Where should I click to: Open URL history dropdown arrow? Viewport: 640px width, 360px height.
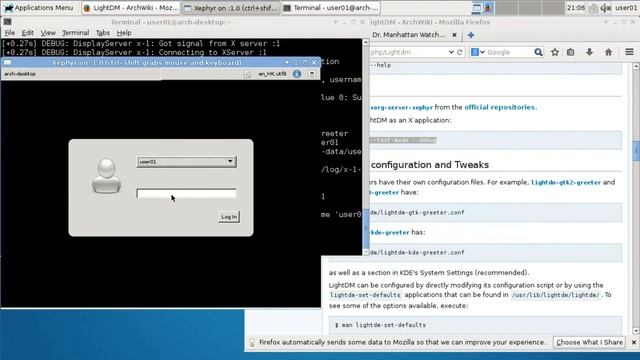point(451,52)
